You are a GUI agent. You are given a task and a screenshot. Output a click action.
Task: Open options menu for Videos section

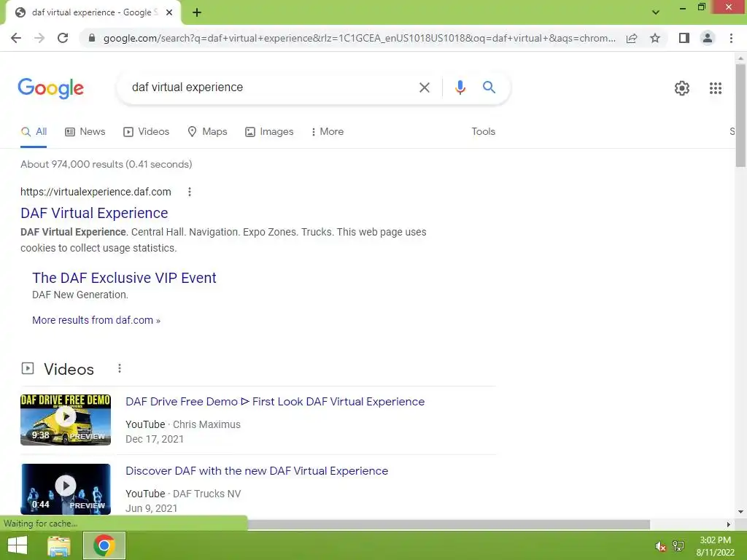[120, 368]
